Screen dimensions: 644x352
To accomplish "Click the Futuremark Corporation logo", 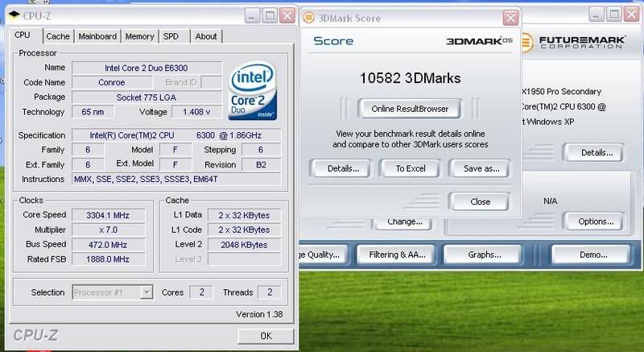I will point(574,42).
